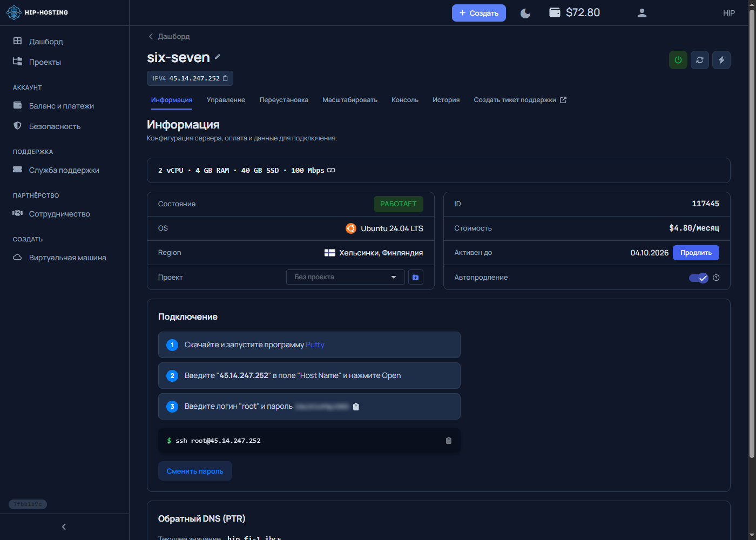Click the 04.10.2026 expiry date
Screen dimensions: 756x540
[x=649, y=253]
